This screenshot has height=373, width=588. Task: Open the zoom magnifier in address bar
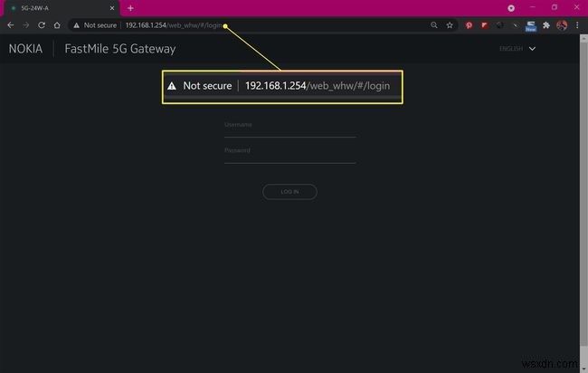point(434,25)
